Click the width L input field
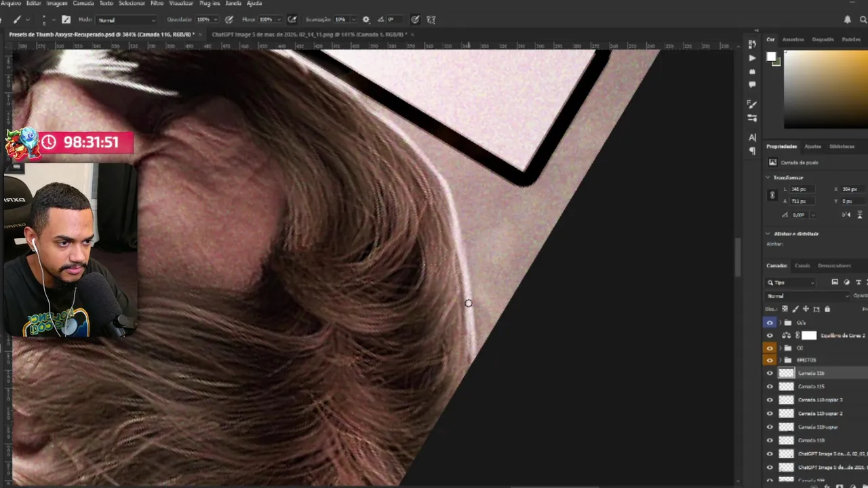868x488 pixels. [802, 189]
